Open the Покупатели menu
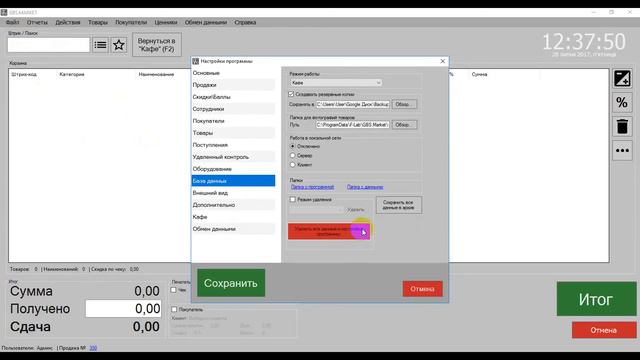Screen dimensions: 640x360 pos(131,22)
